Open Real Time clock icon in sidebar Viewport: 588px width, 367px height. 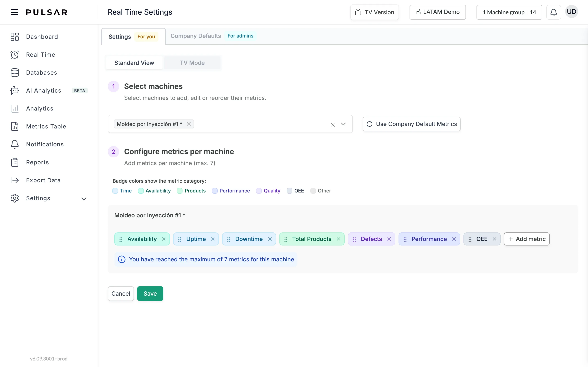tap(14, 55)
